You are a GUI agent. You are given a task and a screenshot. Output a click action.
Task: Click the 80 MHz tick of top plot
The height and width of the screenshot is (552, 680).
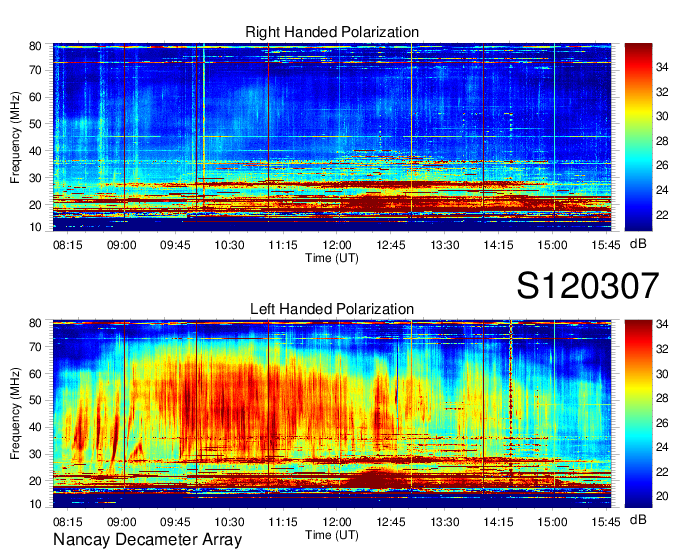tap(35, 46)
